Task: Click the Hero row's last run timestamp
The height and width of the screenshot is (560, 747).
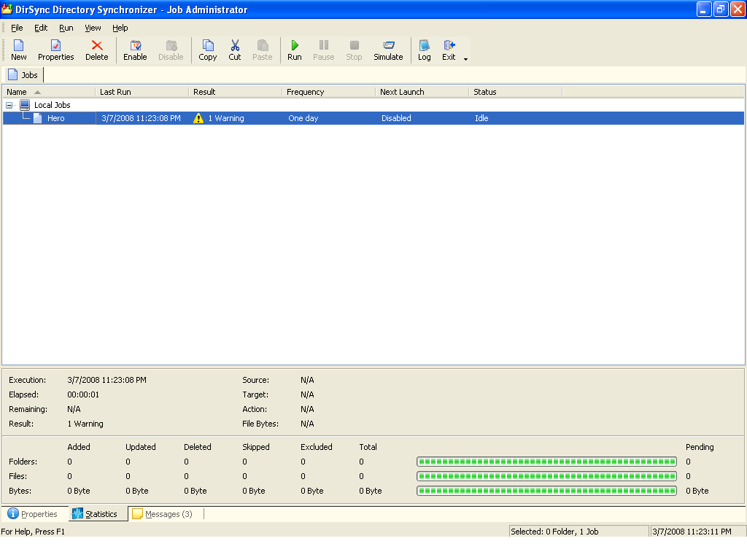Action: 141,119
